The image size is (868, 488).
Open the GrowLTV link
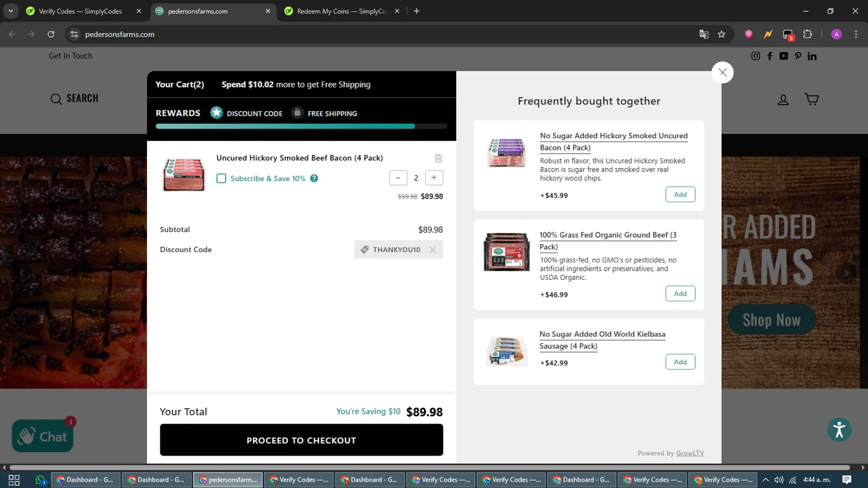click(690, 453)
